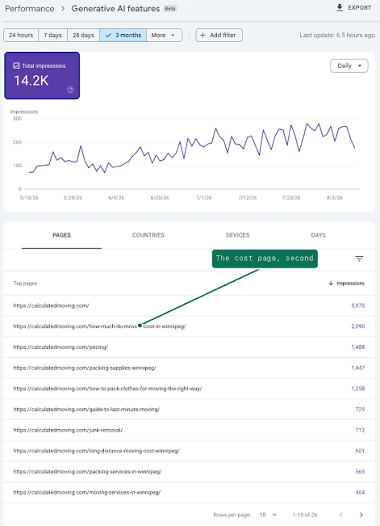Click the 1,447 impressions value
Screen dimensions: 380x526
pyautogui.click(x=358, y=368)
